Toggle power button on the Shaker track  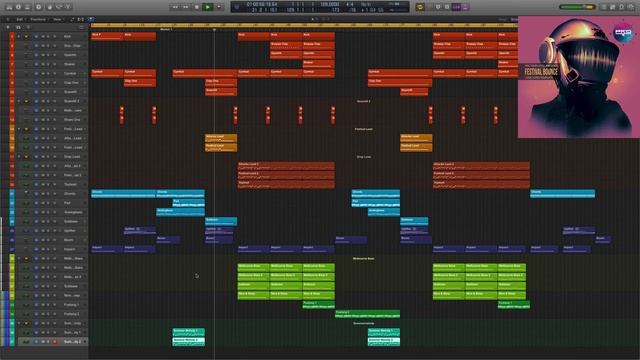pyautogui.click(x=36, y=64)
